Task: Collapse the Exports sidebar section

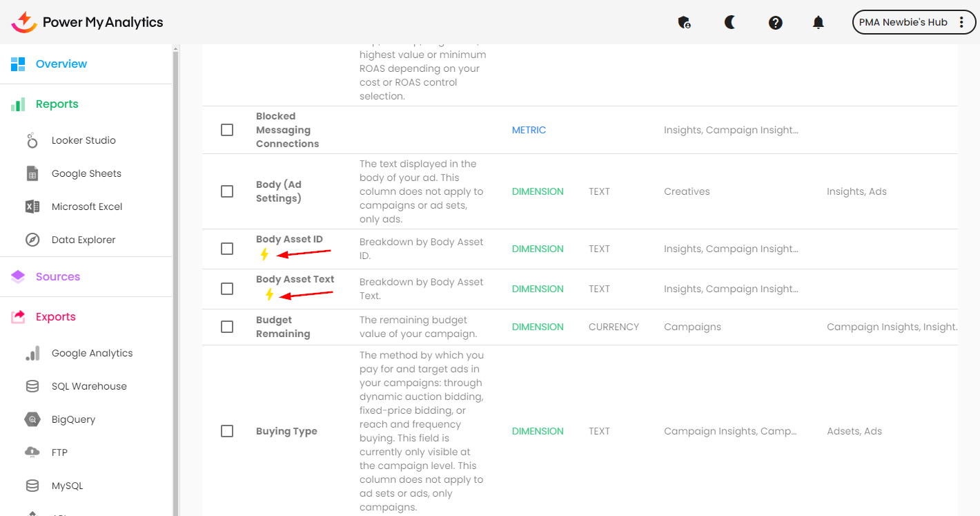Action: 55,317
